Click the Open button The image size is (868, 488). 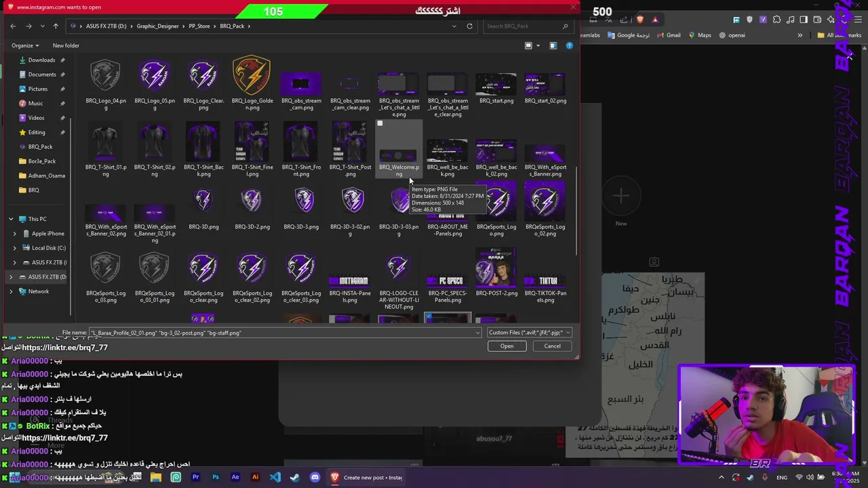click(x=507, y=346)
